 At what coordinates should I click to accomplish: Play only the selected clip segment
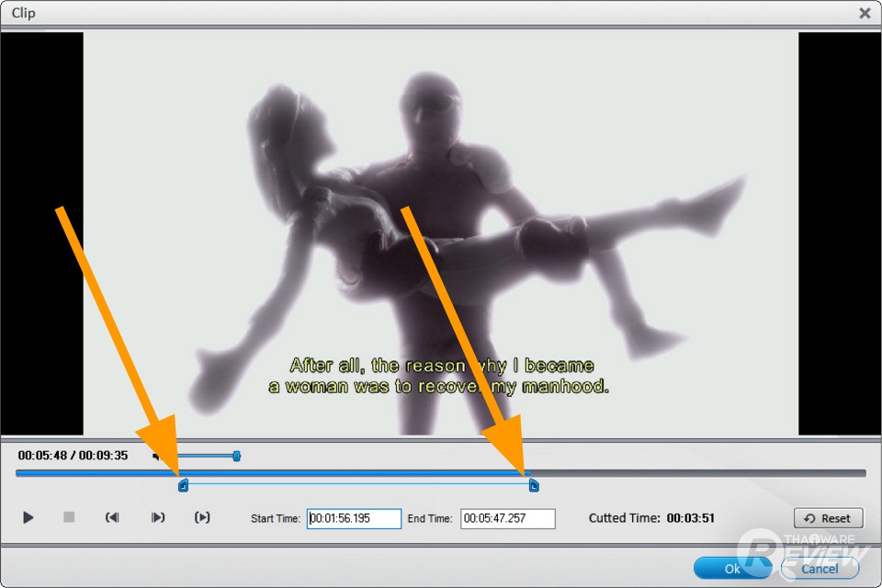click(x=202, y=517)
